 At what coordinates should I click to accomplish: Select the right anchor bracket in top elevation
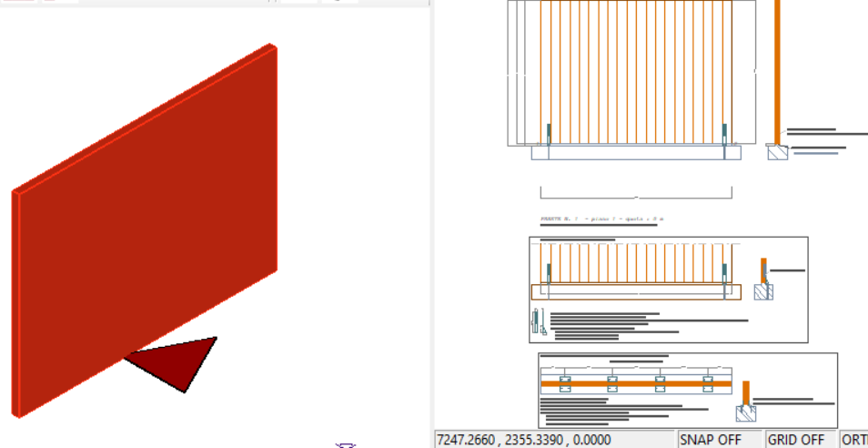pos(724,133)
